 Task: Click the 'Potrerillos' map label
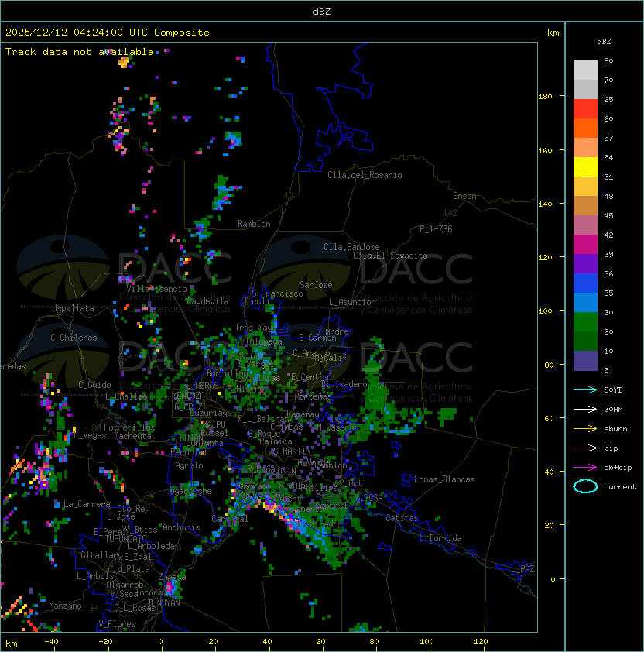[x=129, y=427]
